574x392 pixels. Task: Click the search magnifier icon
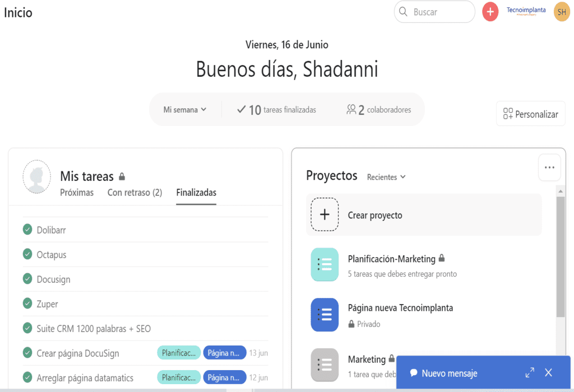pyautogui.click(x=403, y=12)
